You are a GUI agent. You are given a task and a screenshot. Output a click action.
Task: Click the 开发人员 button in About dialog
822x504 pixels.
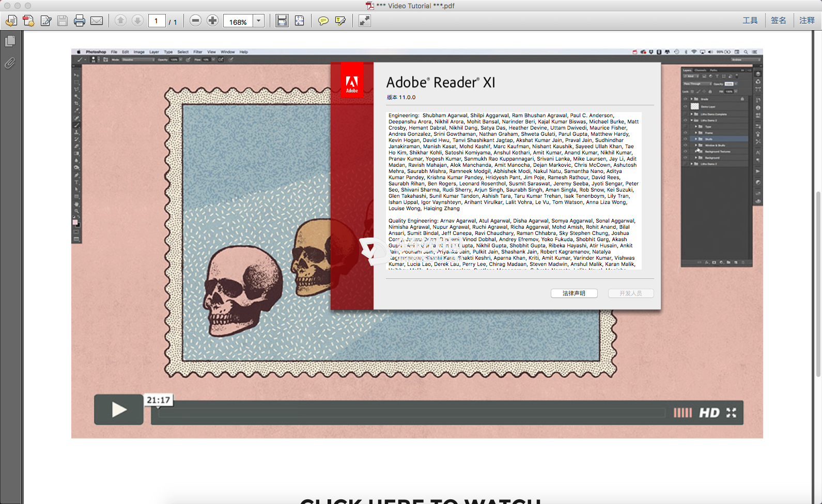click(631, 293)
